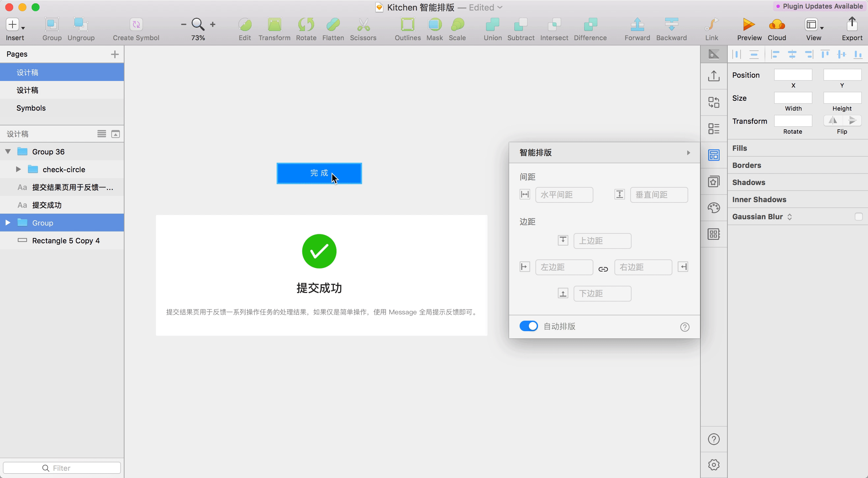
Task: Click the Kitchen upload icon in sidebar
Action: (714, 76)
